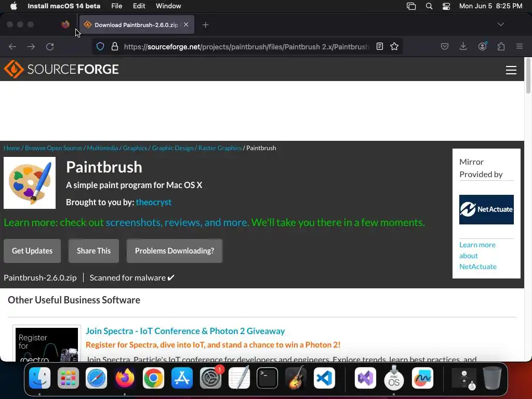Open Firefox application menu
The width and height of the screenshot is (532, 399).
point(520,46)
